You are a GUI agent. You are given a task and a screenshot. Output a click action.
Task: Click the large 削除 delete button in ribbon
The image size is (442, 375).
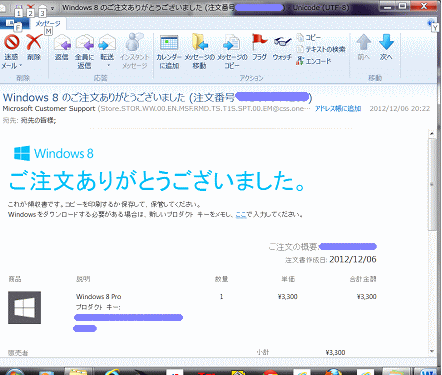[x=34, y=48]
